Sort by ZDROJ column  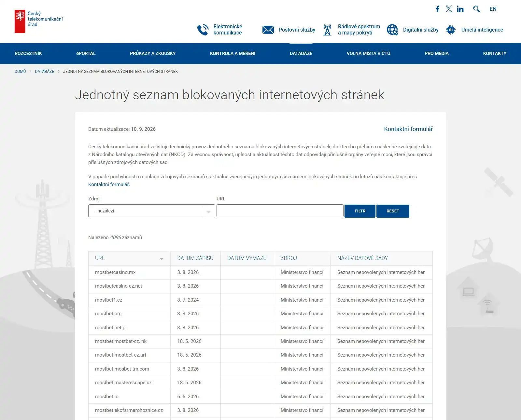point(289,258)
